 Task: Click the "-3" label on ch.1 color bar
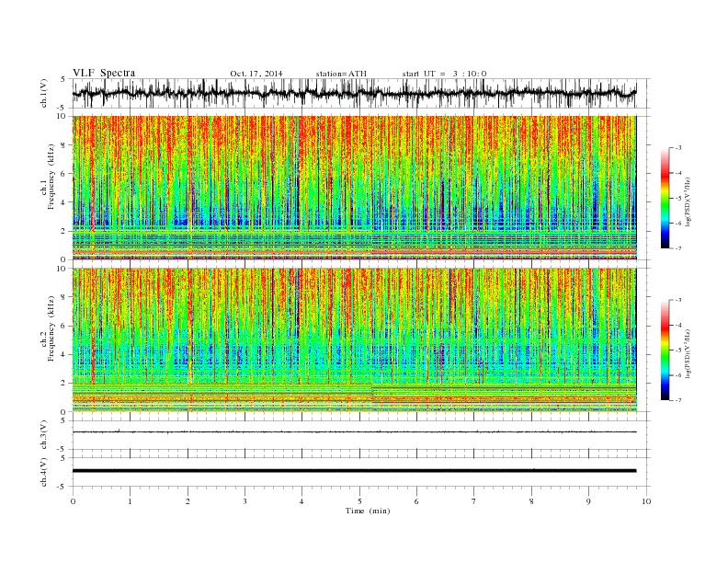677,148
